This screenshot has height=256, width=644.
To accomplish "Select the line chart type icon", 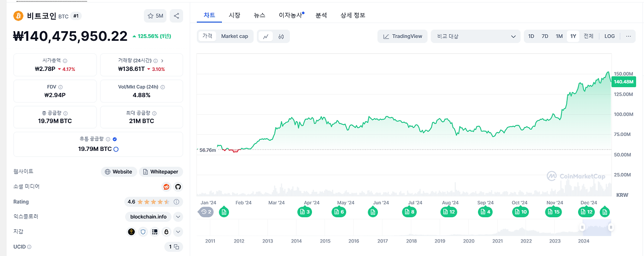I will [265, 36].
